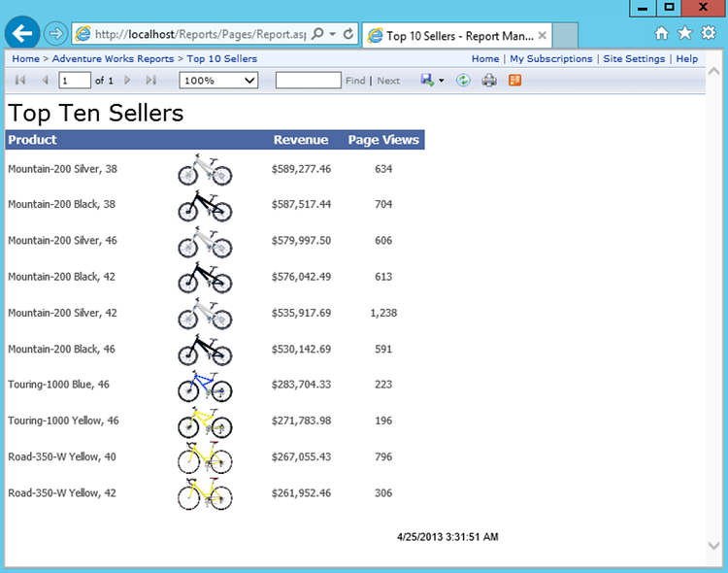Select revenue value $589,277.46

[x=301, y=169]
